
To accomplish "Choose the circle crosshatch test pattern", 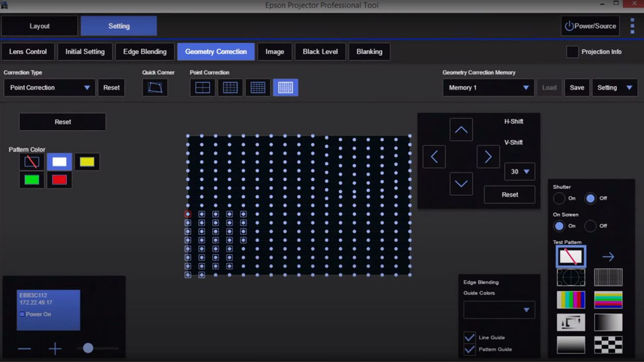I will click(x=571, y=277).
